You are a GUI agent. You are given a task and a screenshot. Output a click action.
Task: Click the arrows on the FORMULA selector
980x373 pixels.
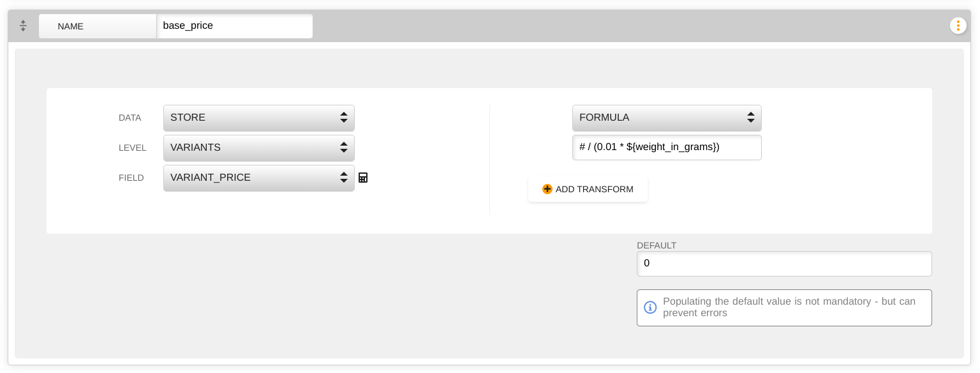coord(751,118)
